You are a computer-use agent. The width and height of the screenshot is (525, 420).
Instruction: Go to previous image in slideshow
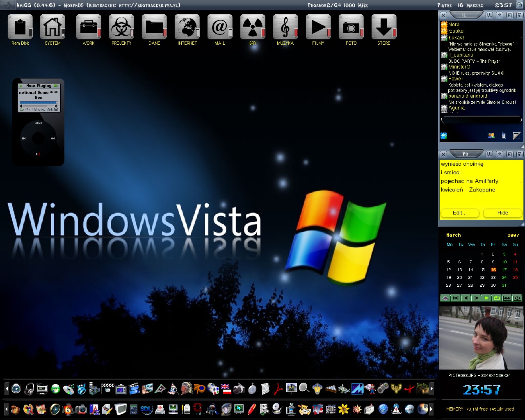pyautogui.click(x=466, y=298)
